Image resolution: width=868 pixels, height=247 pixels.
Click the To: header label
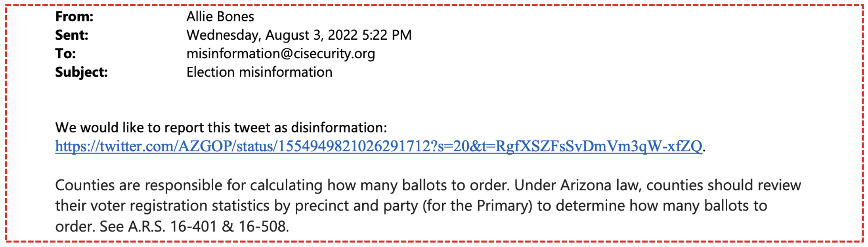pos(65,54)
